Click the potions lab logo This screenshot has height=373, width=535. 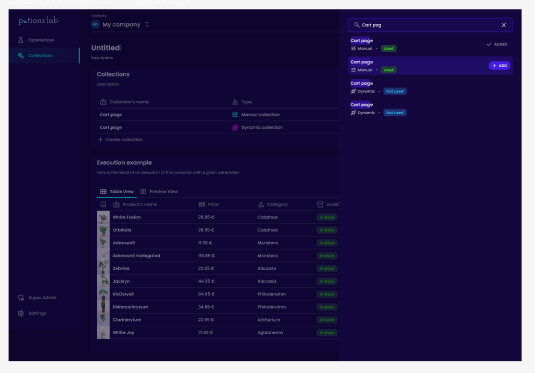(38, 21)
